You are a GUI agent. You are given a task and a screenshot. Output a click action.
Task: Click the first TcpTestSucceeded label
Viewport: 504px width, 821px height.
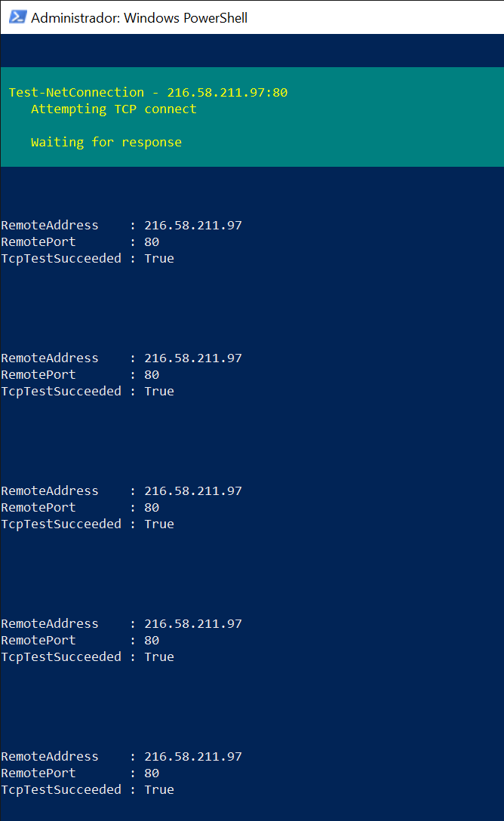(x=61, y=258)
